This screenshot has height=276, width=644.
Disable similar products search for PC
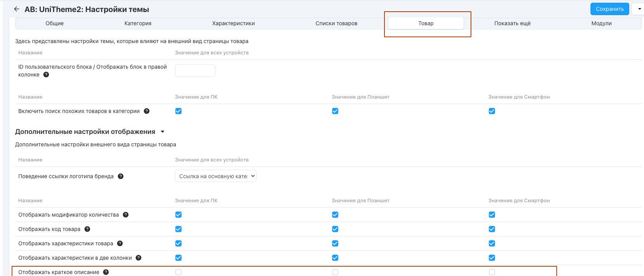pos(178,111)
